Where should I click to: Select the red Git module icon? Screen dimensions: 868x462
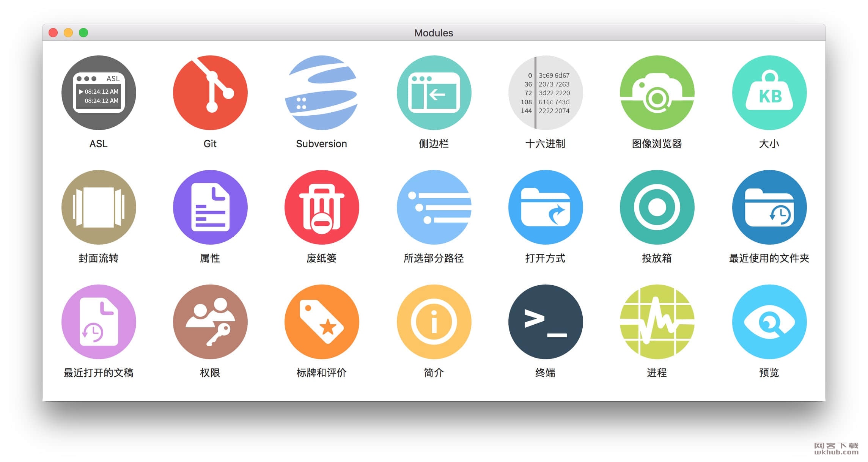coord(210,93)
